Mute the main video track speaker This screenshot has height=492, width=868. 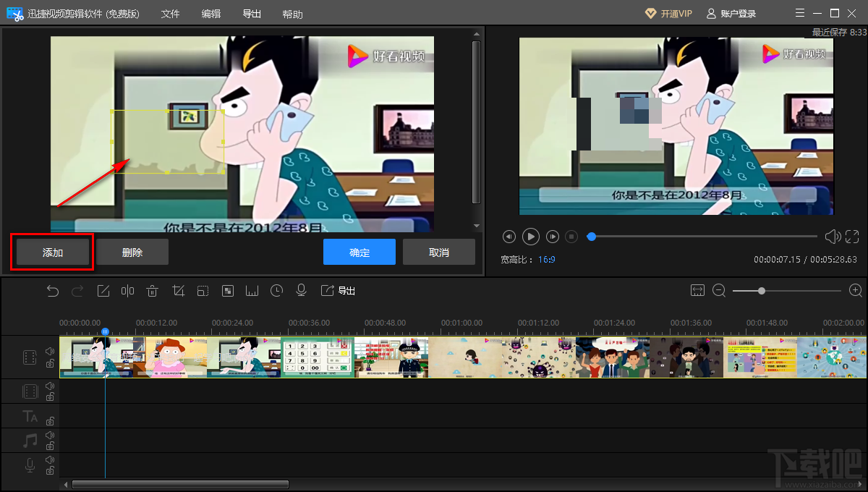(x=50, y=351)
